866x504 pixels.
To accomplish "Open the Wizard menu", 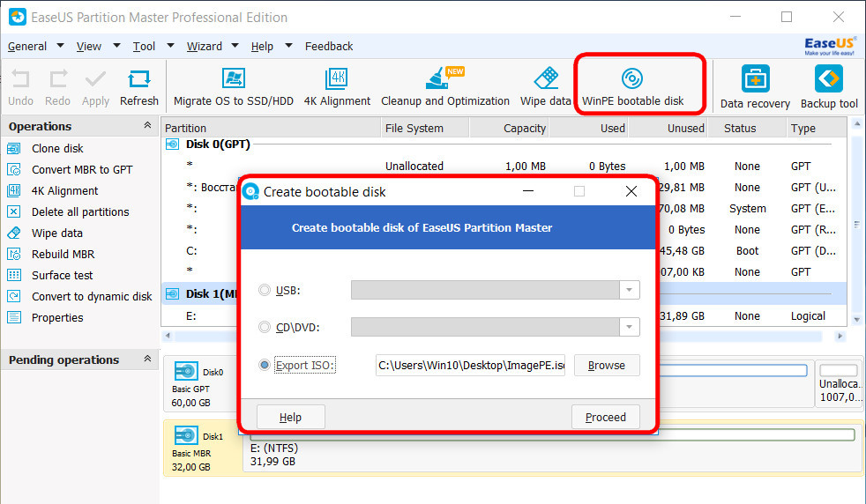I will (x=205, y=47).
